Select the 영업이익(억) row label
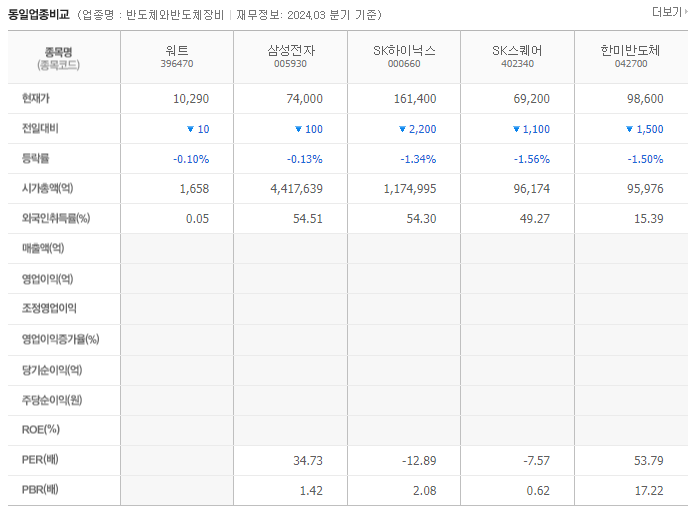Image resolution: width=689 pixels, height=506 pixels. (x=47, y=278)
